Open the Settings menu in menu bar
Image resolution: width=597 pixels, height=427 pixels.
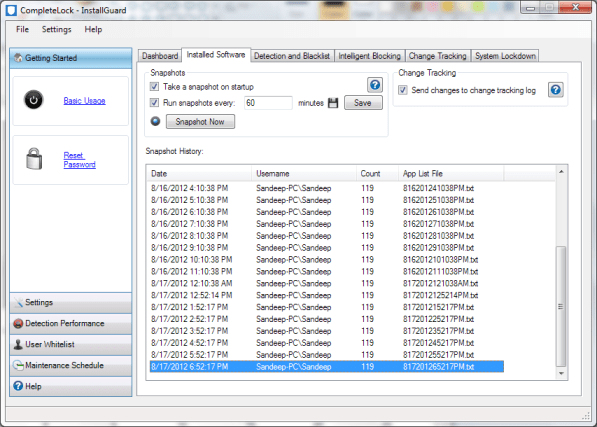56,29
